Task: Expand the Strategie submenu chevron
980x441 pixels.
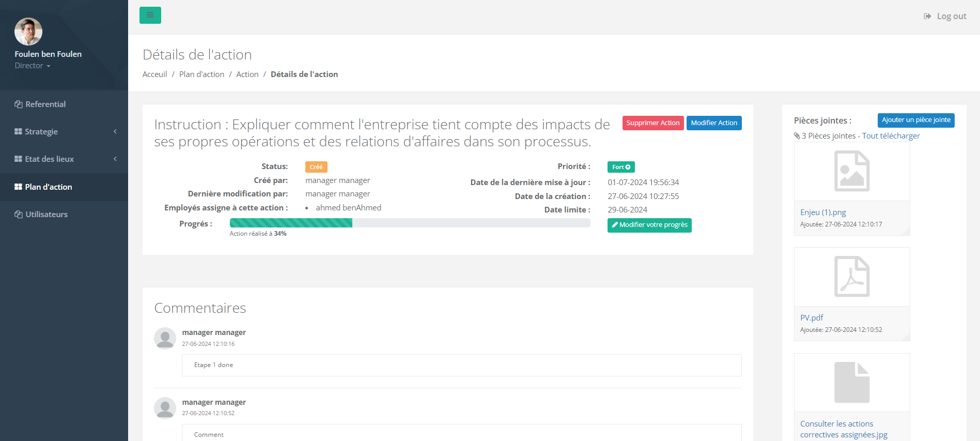Action: pos(115,132)
